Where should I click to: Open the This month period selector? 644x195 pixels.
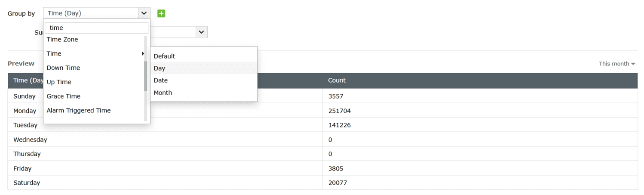tap(617, 64)
